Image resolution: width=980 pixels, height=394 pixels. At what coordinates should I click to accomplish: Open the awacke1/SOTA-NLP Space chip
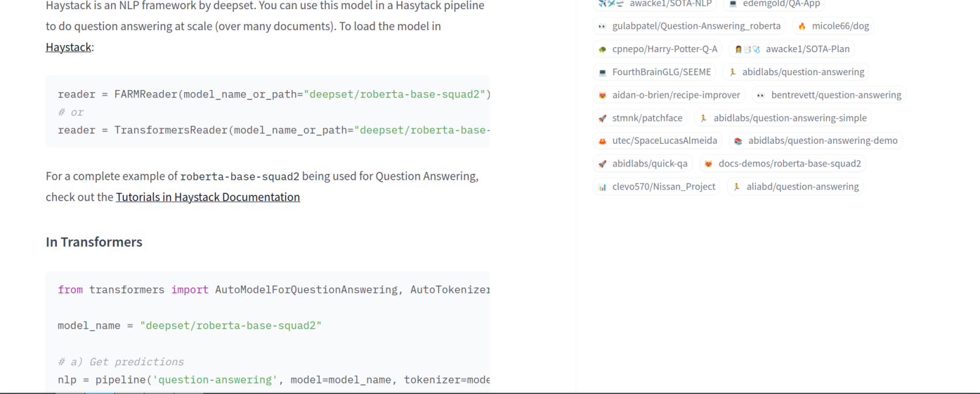click(x=655, y=4)
